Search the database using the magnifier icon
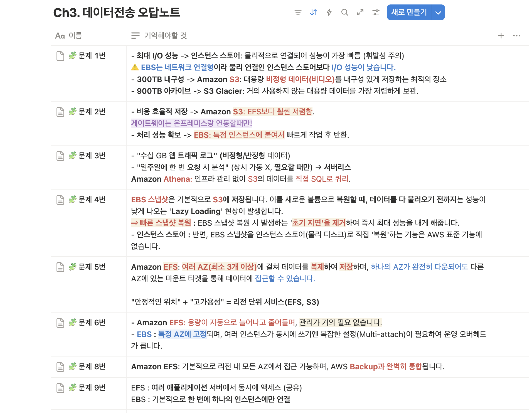This screenshot has height=413, width=532. point(344,12)
